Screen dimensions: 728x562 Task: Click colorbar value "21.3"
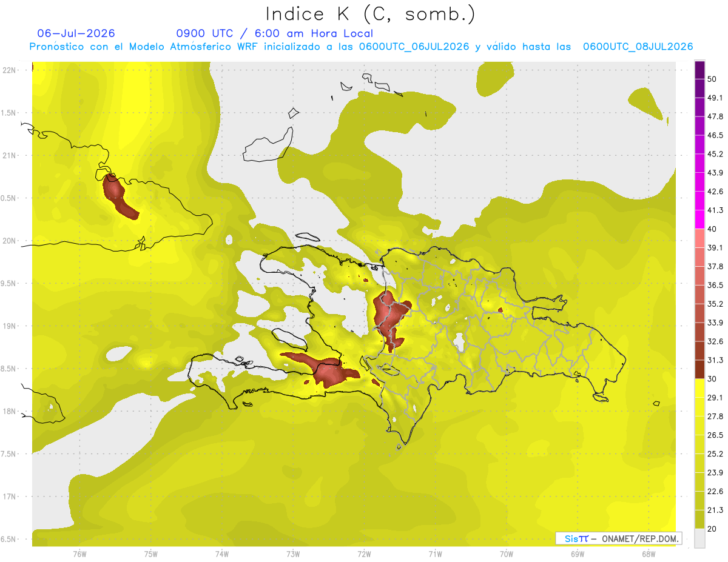pos(716,510)
